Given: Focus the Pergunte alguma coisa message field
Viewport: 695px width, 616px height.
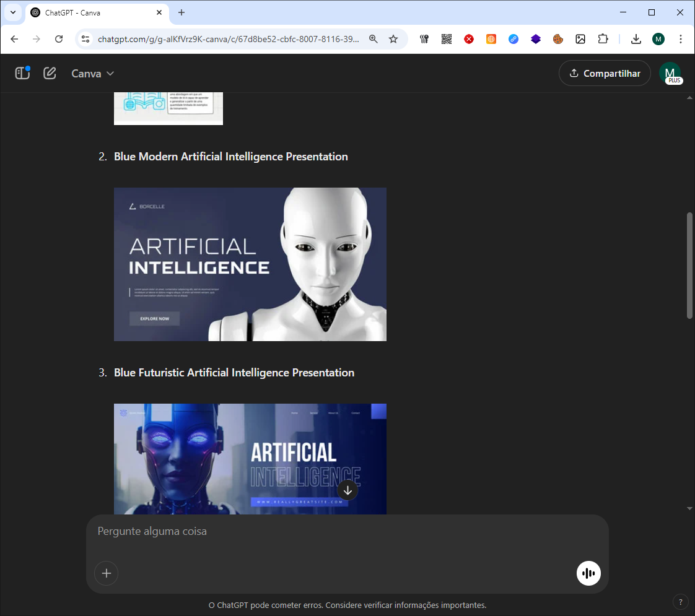Looking at the screenshot, I should [347, 531].
